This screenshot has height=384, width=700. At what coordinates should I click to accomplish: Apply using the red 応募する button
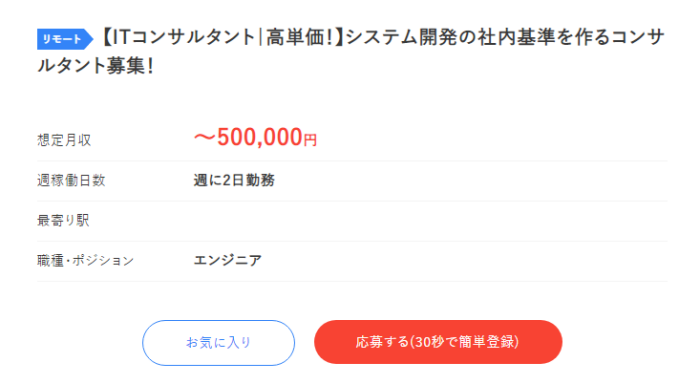tap(438, 342)
